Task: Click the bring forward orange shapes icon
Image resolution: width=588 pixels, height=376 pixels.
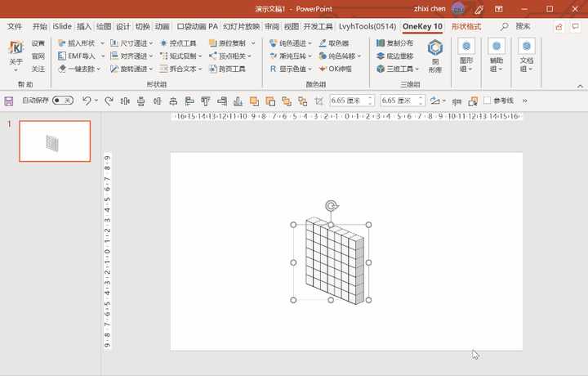Action: (x=254, y=101)
